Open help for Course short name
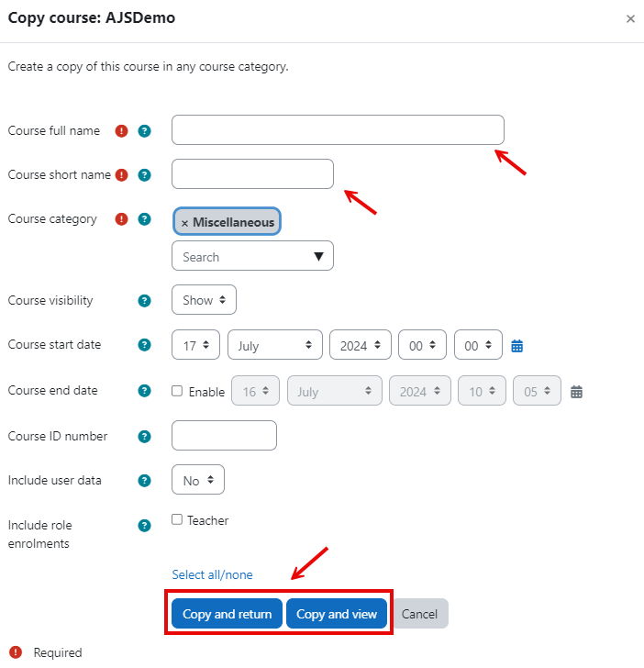Image resolution: width=644 pixels, height=668 pixels. click(144, 174)
